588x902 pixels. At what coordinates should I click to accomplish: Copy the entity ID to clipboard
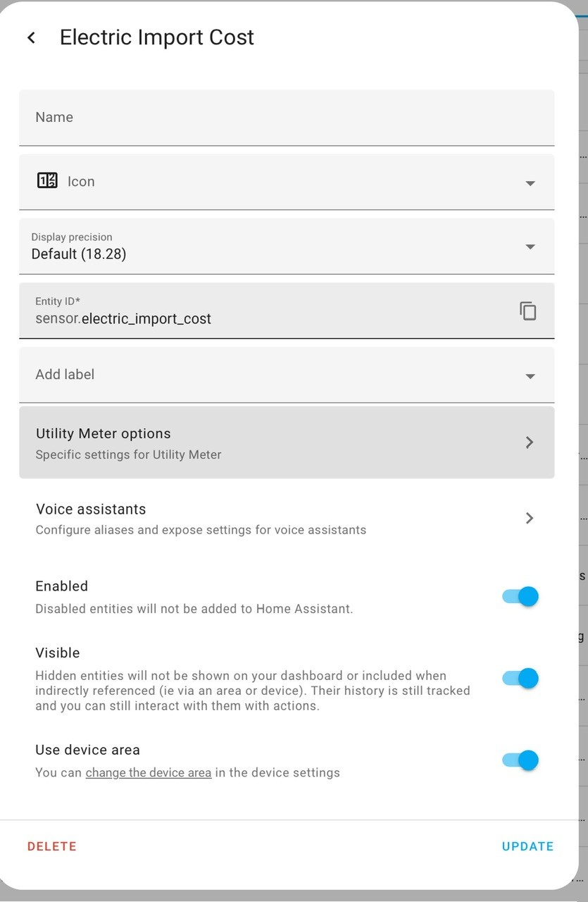[528, 311]
